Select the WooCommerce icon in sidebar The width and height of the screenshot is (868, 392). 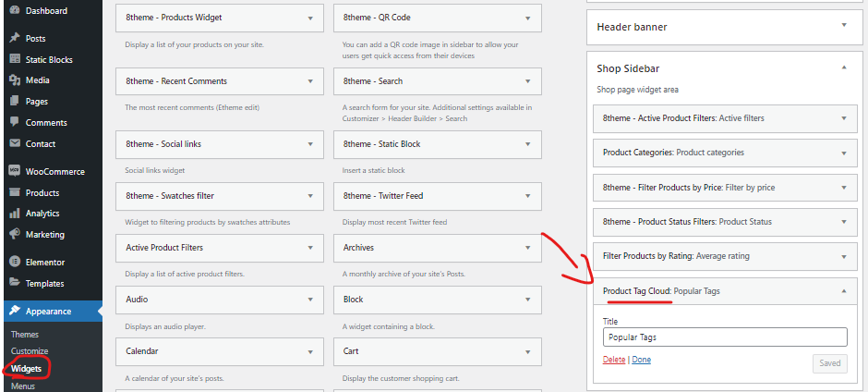[x=15, y=171]
